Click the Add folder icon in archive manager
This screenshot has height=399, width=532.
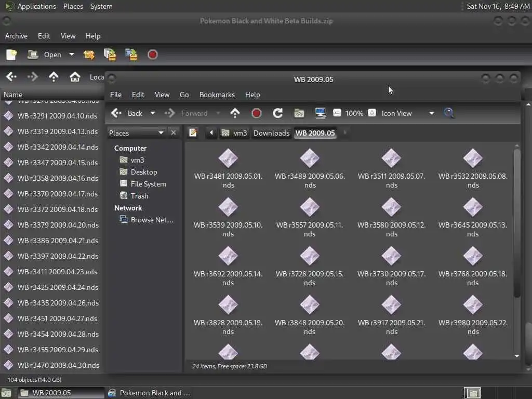coord(131,55)
